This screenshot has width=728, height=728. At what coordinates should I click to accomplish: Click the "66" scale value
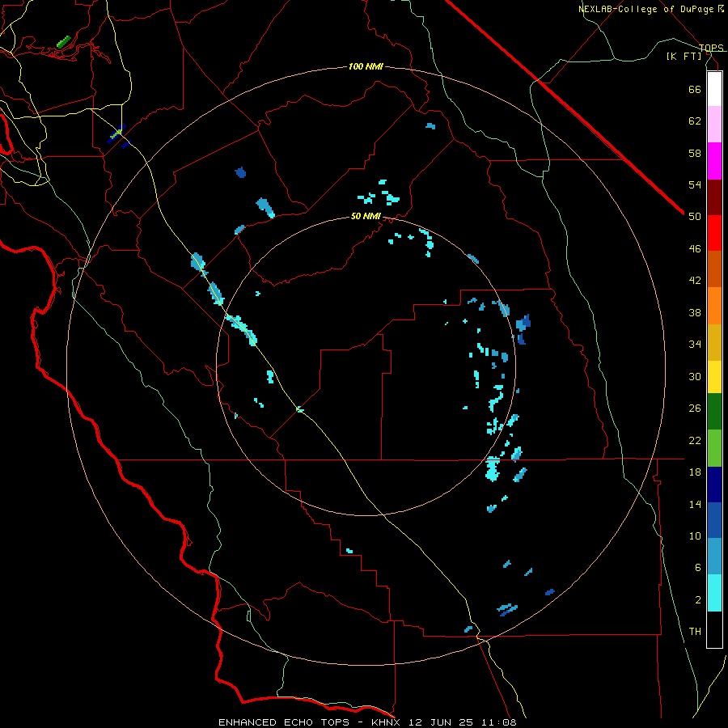click(x=695, y=89)
